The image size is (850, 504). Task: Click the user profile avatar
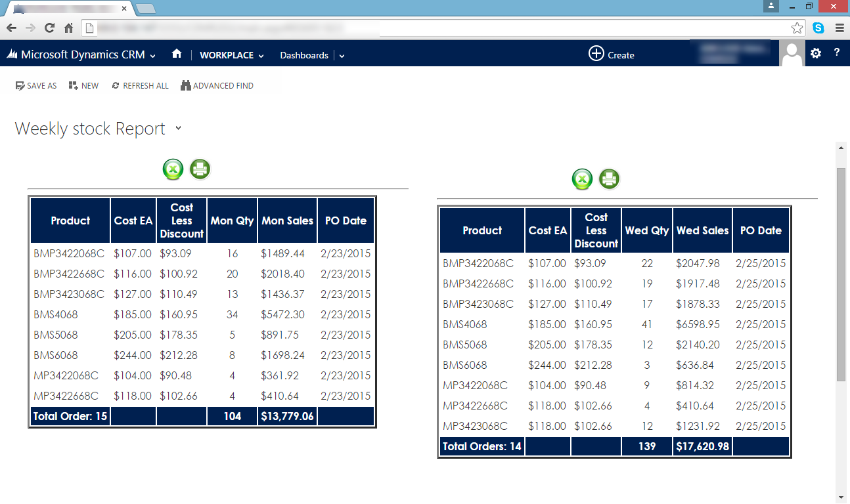pyautogui.click(x=792, y=54)
